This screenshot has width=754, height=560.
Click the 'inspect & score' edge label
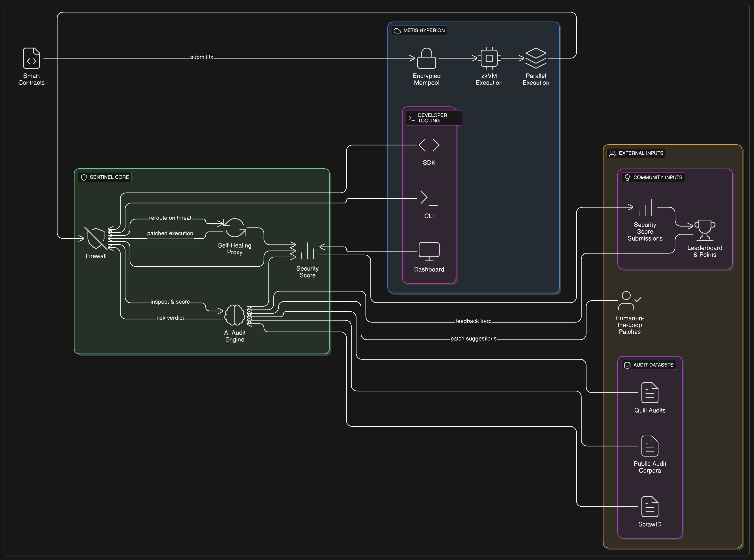[170, 302]
